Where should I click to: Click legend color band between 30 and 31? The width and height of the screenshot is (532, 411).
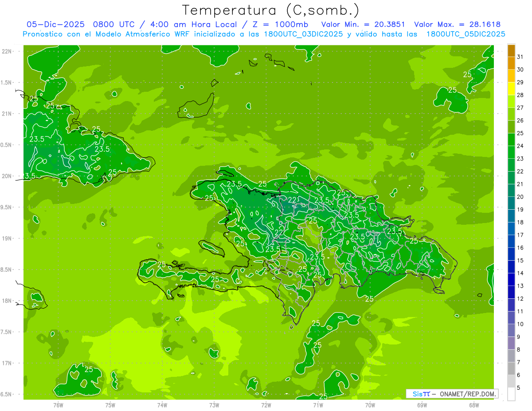click(x=511, y=63)
